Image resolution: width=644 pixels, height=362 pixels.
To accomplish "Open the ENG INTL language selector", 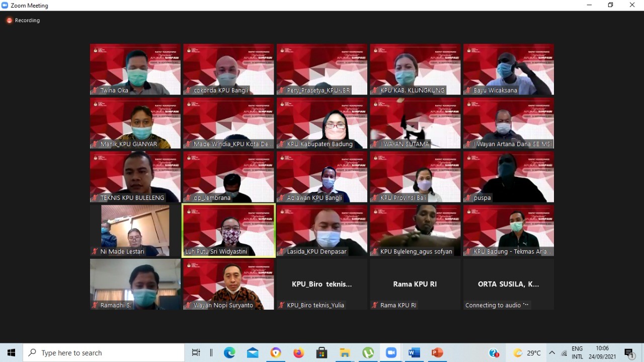I will click(577, 352).
